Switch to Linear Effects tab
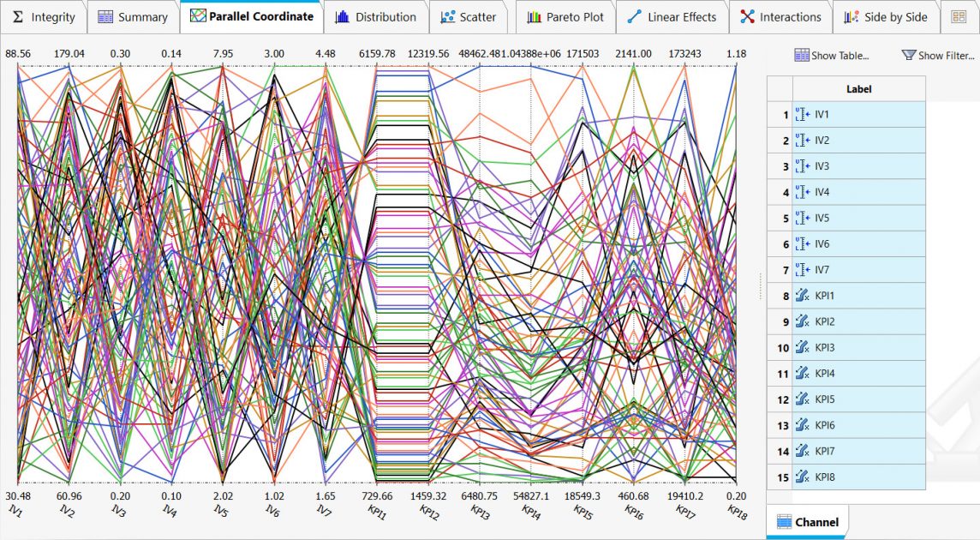Image resolution: width=980 pixels, height=540 pixels. [672, 17]
